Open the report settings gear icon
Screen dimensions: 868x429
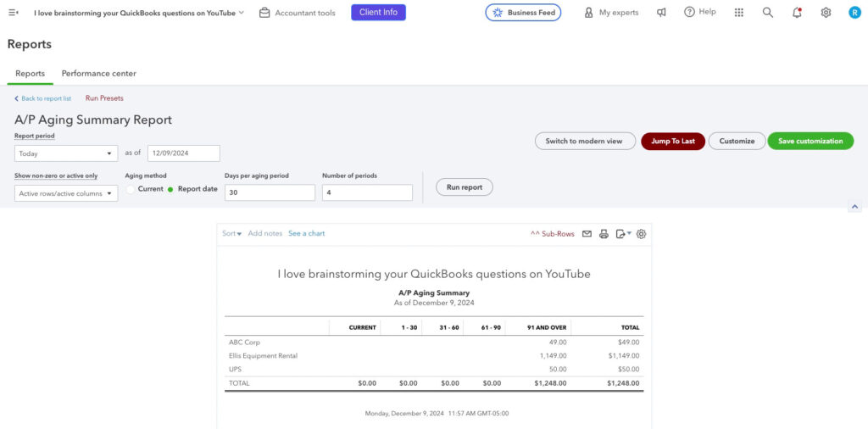click(x=641, y=234)
